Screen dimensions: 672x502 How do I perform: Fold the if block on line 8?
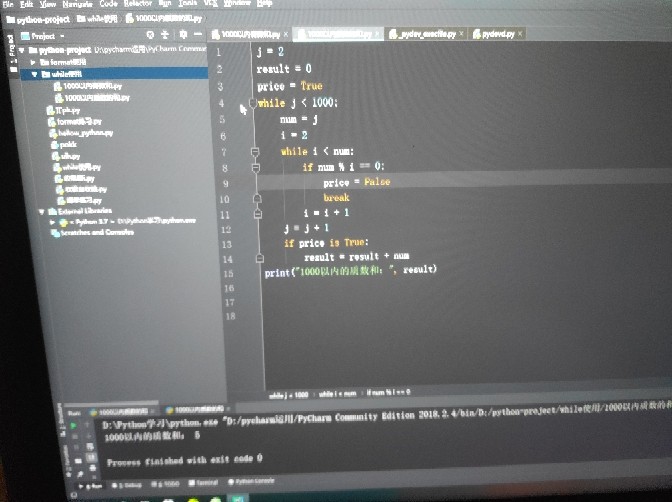tap(255, 167)
